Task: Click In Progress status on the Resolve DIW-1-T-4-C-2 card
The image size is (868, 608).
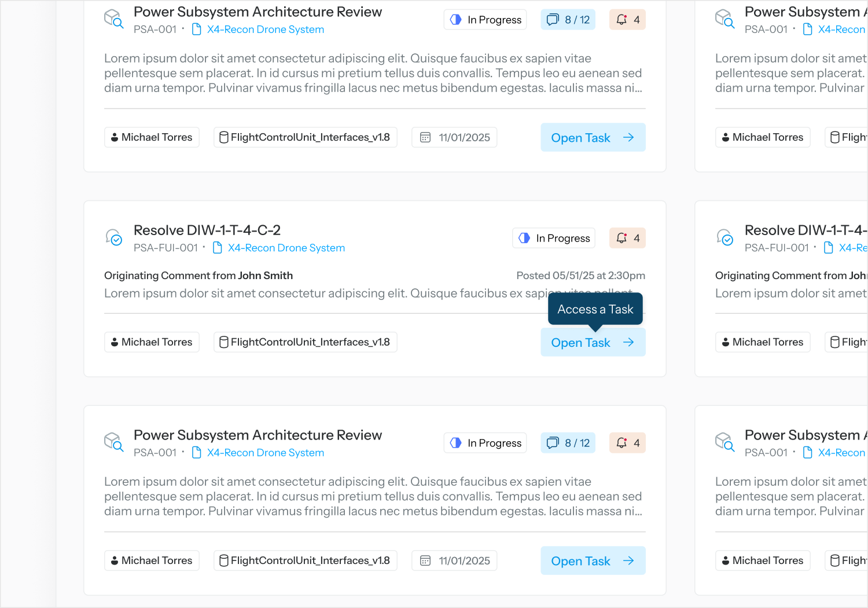Action: point(553,238)
